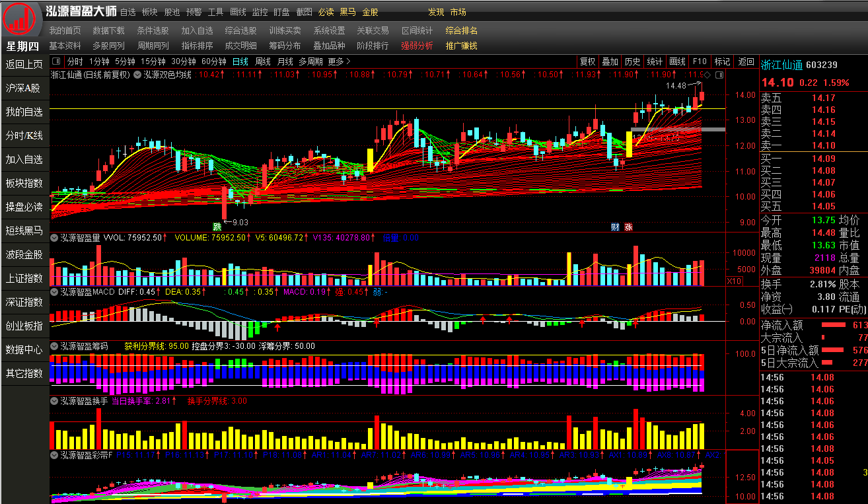Open 沪深A股 in the sidebar
The width and height of the screenshot is (868, 504).
tap(24, 88)
